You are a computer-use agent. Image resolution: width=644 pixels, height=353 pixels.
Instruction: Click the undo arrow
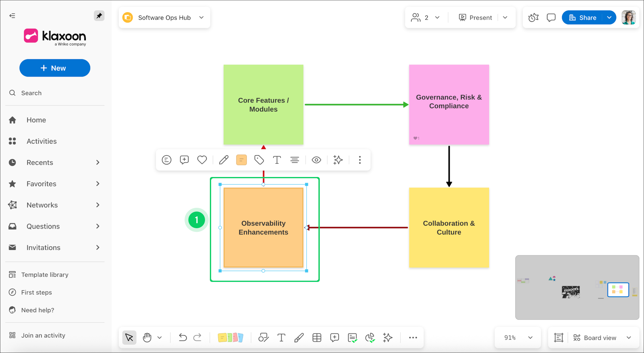coord(183,338)
